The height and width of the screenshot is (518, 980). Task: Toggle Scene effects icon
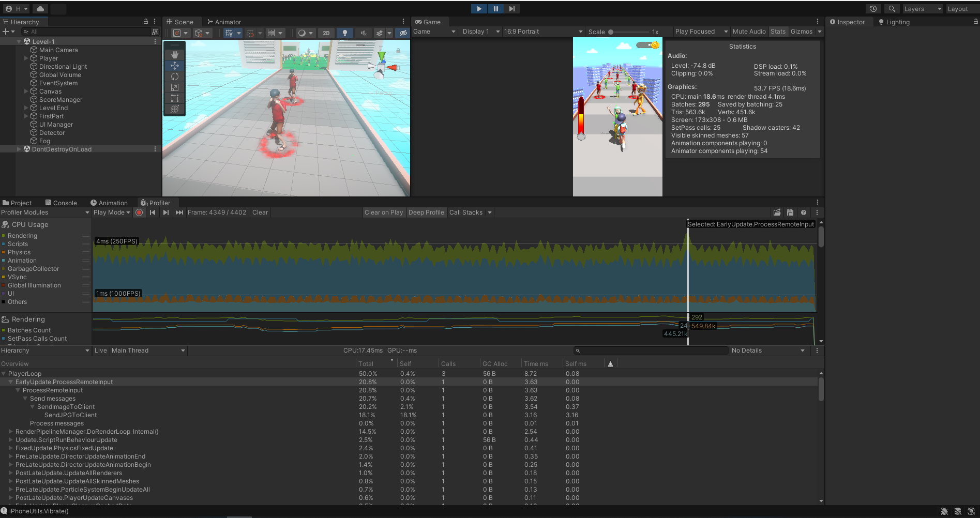(x=380, y=33)
